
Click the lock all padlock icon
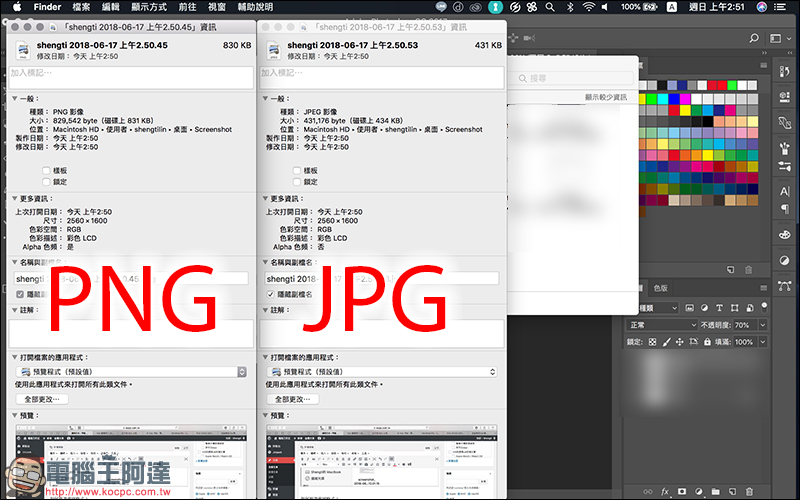pyautogui.click(x=707, y=342)
